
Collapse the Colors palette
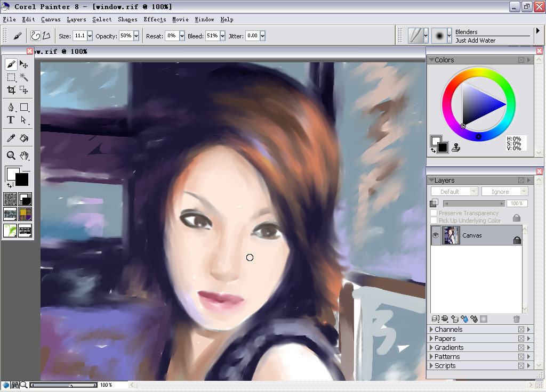pos(431,60)
